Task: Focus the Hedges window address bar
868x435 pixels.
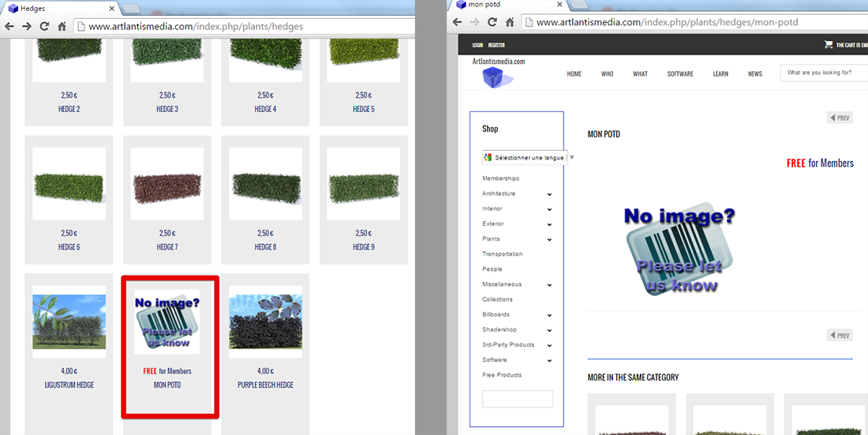Action: (x=245, y=26)
